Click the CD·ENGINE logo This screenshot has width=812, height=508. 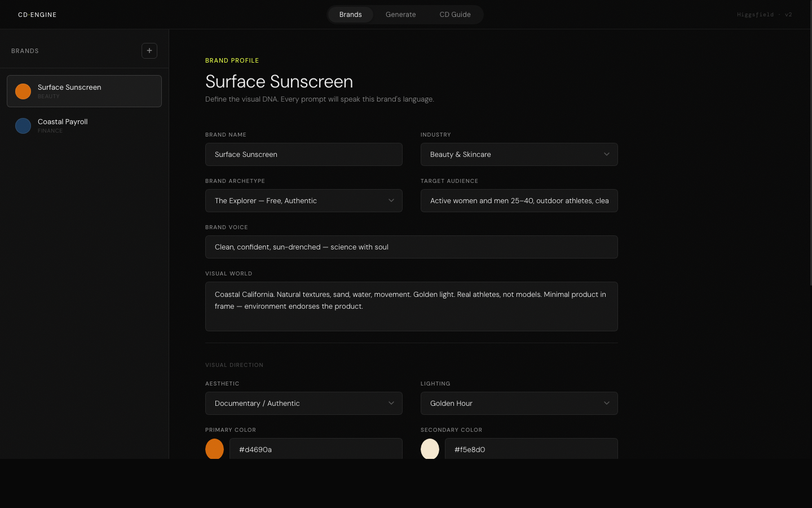tap(37, 15)
